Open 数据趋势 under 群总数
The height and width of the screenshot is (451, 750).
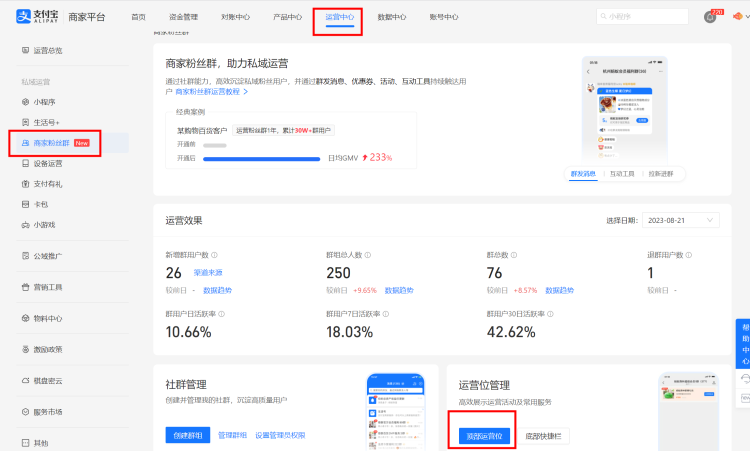pyautogui.click(x=560, y=290)
